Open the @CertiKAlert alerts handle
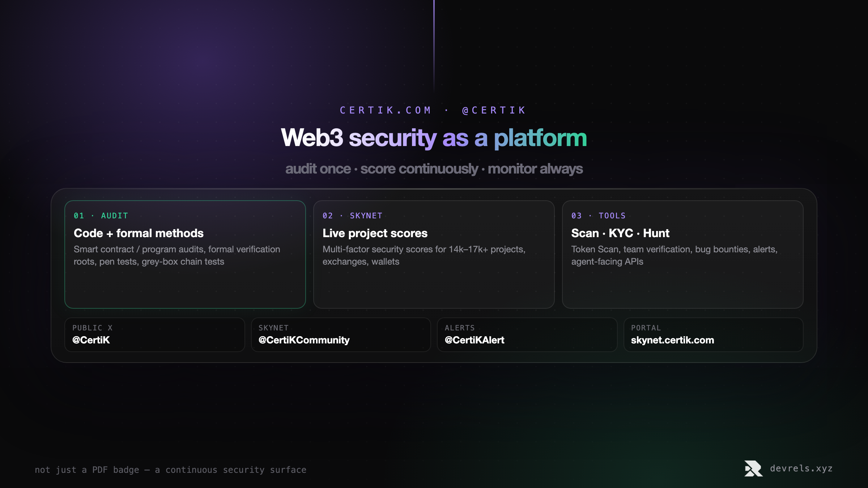The height and width of the screenshot is (488, 868). click(x=475, y=340)
